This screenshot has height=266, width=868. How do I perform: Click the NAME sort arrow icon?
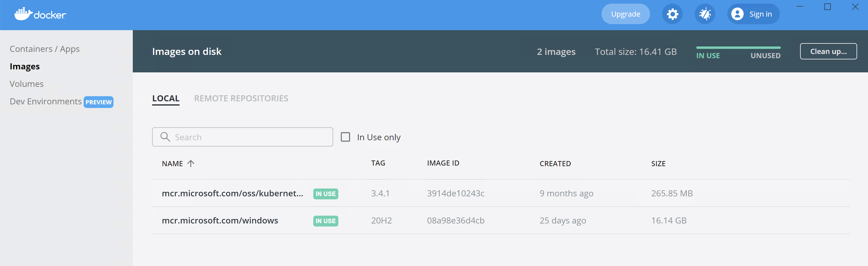[x=191, y=164]
